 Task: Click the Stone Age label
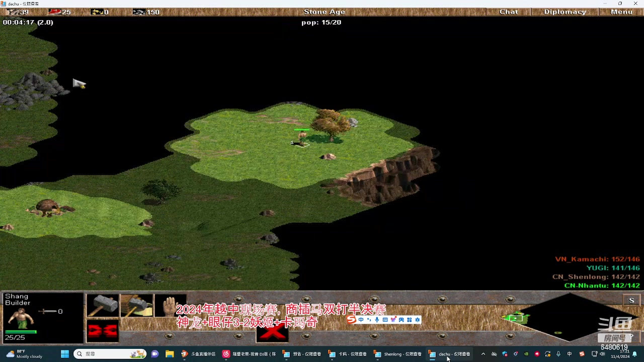(x=325, y=12)
